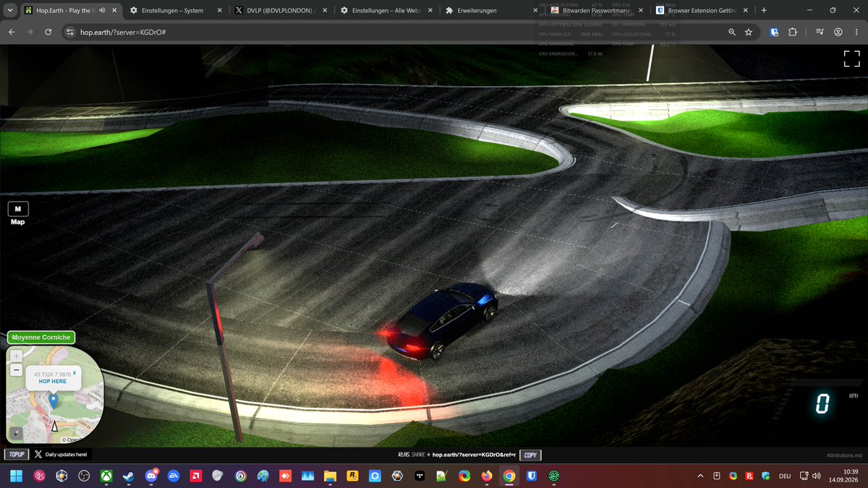Image resolution: width=868 pixels, height=488 pixels.
Task: Toggle fullscreen mode in the game view
Action: click(x=851, y=59)
